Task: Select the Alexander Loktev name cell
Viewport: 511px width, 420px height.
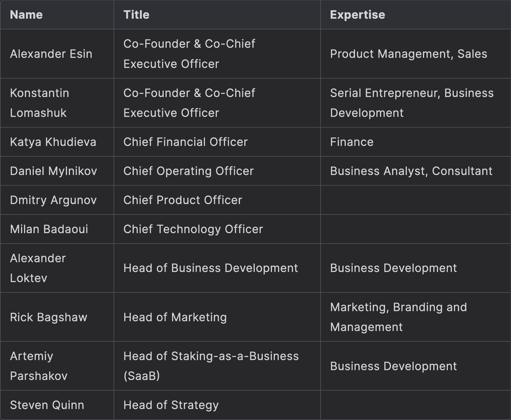Action: 38,268
